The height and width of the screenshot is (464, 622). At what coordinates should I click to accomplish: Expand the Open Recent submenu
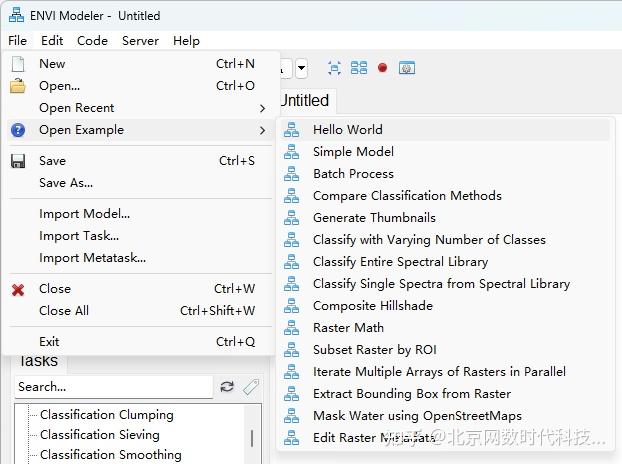click(x=263, y=108)
